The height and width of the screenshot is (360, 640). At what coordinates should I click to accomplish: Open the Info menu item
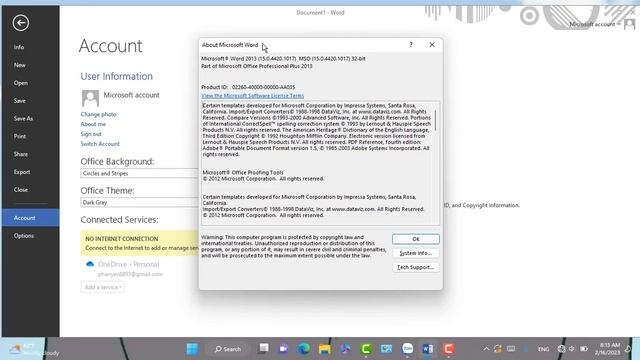click(x=19, y=47)
